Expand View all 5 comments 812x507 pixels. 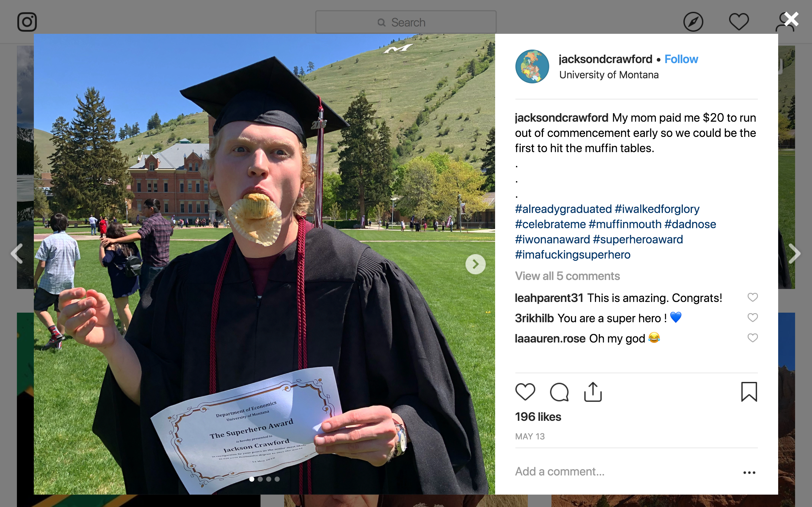tap(567, 276)
